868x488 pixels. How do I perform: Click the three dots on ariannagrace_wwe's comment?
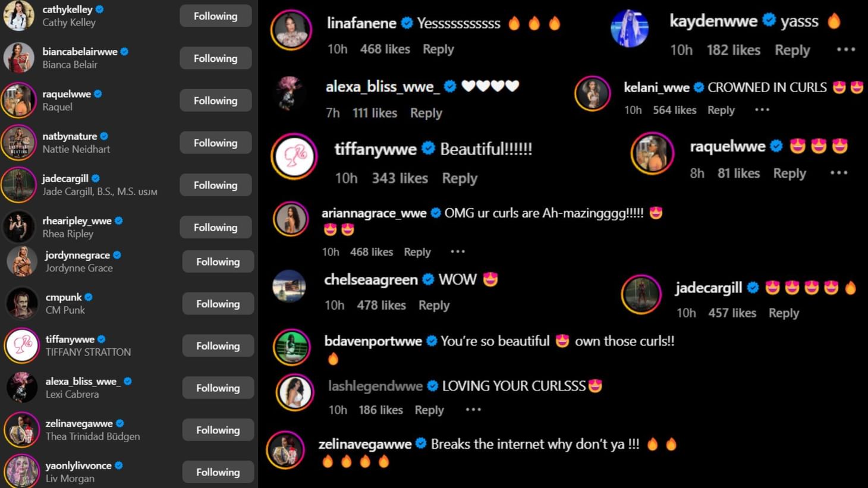(x=458, y=251)
